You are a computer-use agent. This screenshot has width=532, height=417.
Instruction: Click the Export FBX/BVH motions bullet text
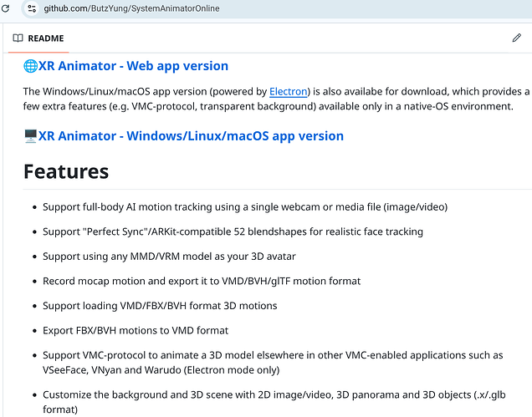(136, 330)
